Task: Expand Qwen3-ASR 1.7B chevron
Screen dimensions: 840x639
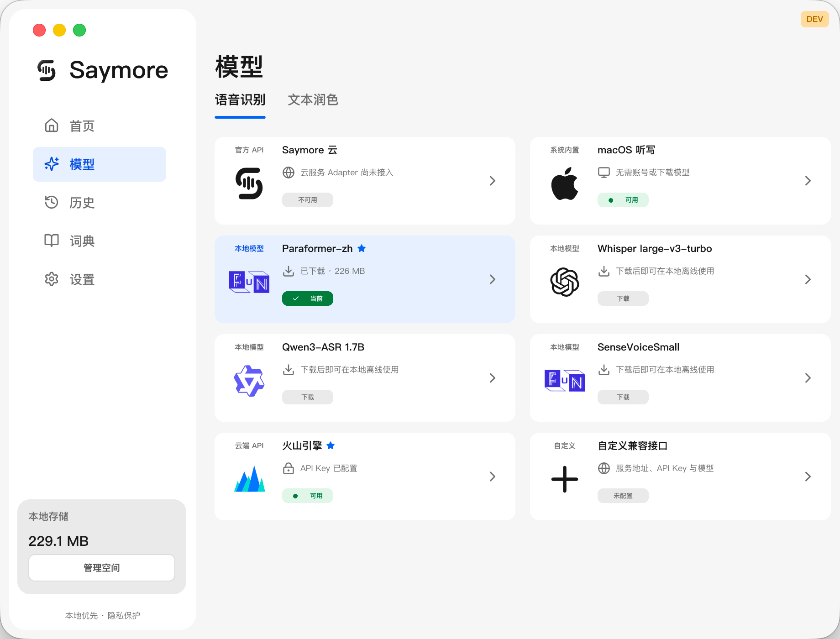Action: click(x=493, y=378)
